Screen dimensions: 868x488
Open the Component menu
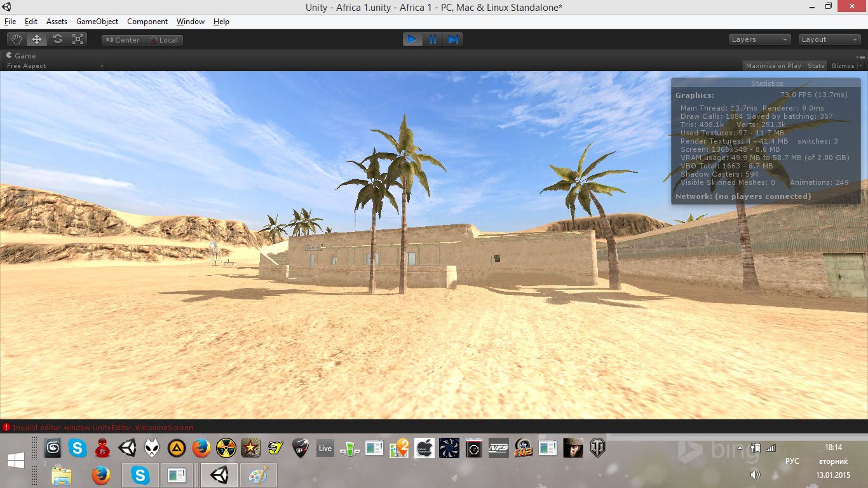pyautogui.click(x=147, y=22)
